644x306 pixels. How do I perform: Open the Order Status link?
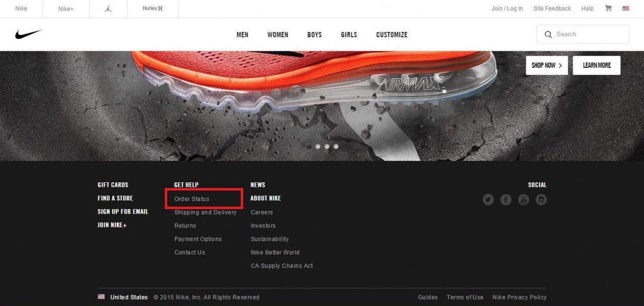pyautogui.click(x=192, y=199)
